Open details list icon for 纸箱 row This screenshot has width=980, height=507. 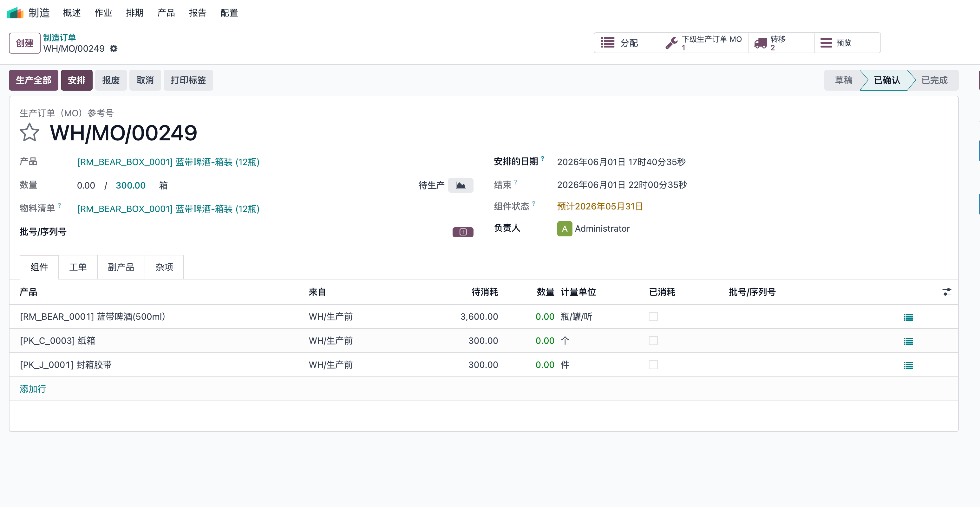(x=908, y=341)
